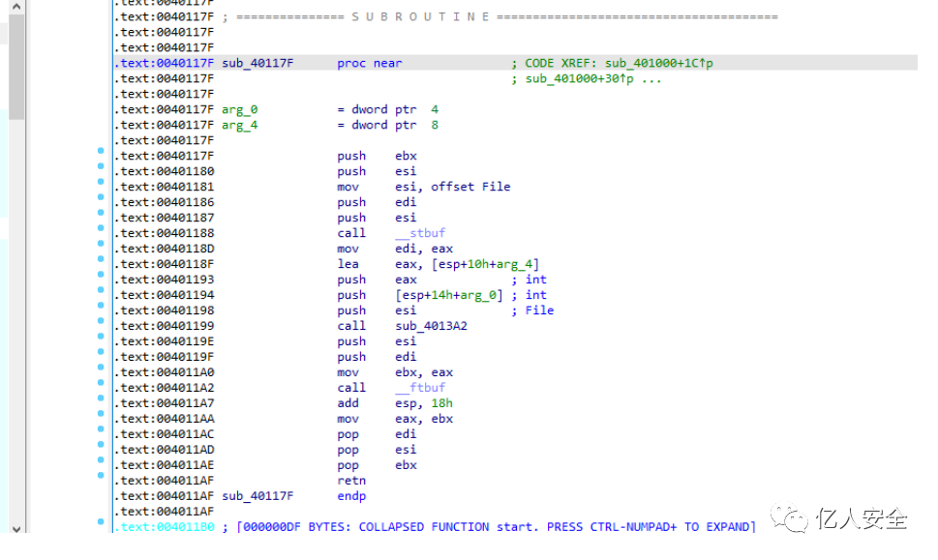Click the scrollbar down arrow
This screenshot has width=938, height=560.
[x=16, y=529]
